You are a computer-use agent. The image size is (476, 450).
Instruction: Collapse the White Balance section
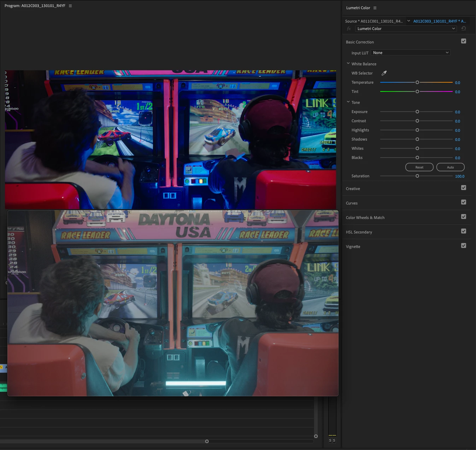348,64
